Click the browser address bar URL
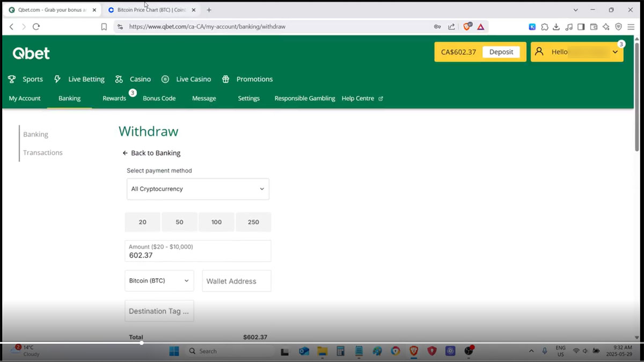This screenshot has height=362, width=644. (x=207, y=26)
